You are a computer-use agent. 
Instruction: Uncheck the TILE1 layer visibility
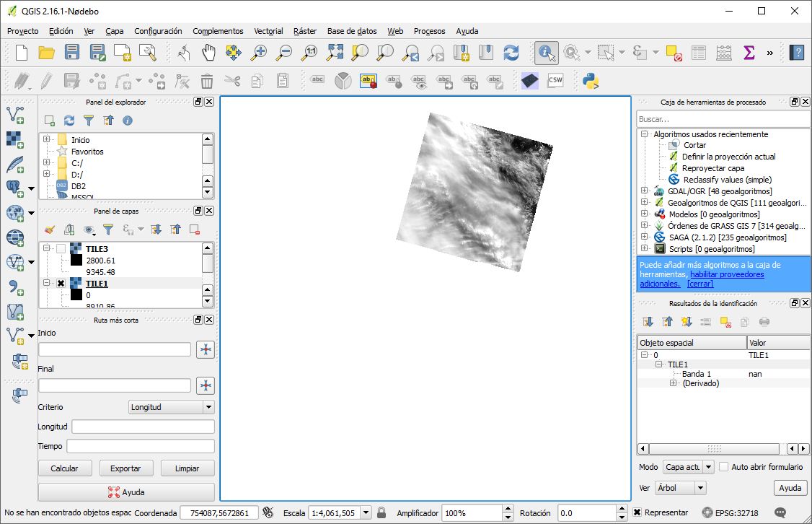coord(61,284)
